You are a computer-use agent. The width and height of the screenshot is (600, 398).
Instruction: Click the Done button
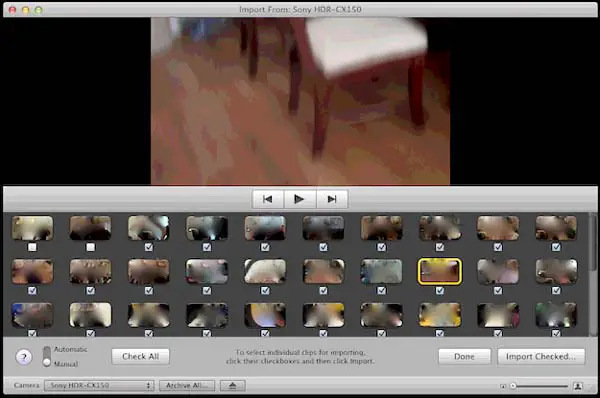pyautogui.click(x=464, y=356)
